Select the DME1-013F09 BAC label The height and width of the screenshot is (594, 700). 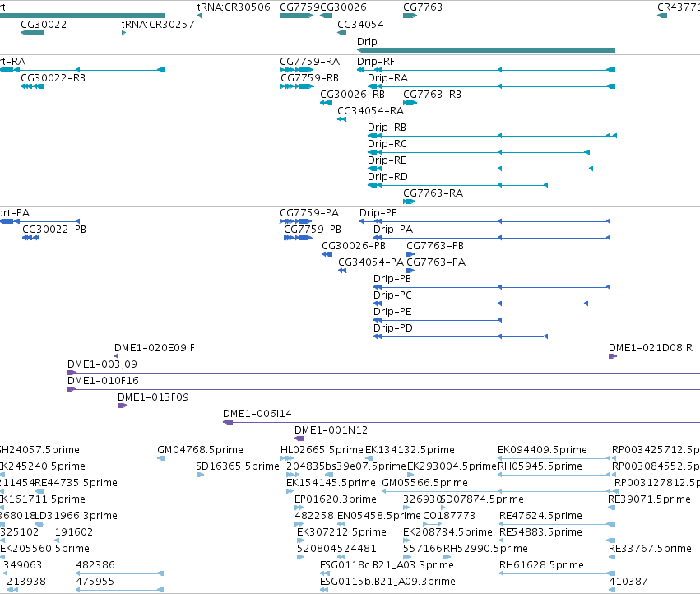(x=153, y=397)
